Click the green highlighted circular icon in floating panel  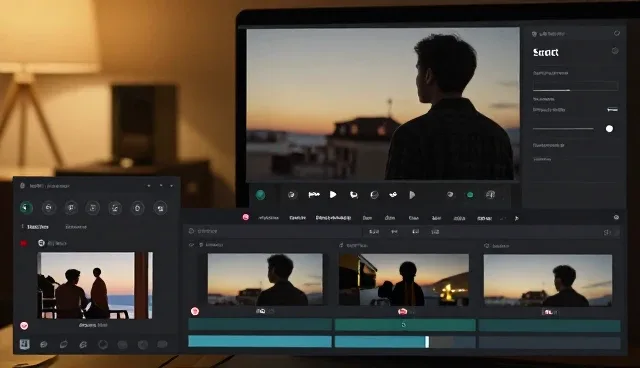pos(27,208)
